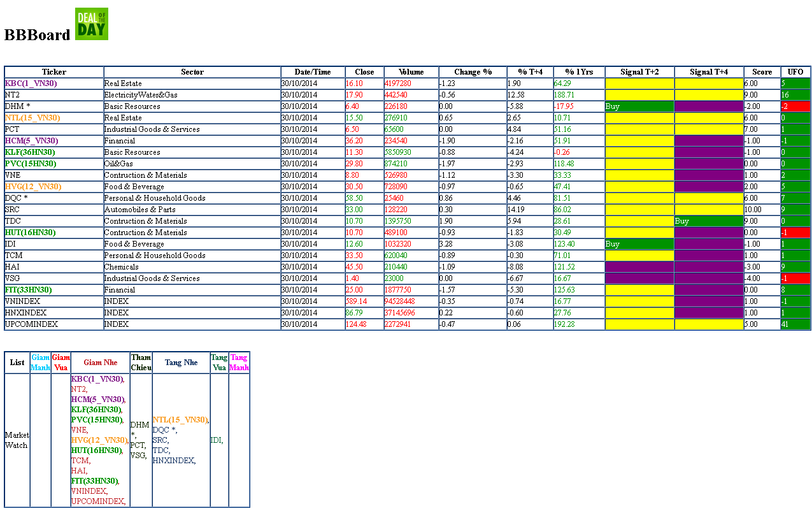Image resolution: width=812 pixels, height=511 pixels.
Task: Click the UPCOMINDEX ticker row
Action: pos(31,324)
